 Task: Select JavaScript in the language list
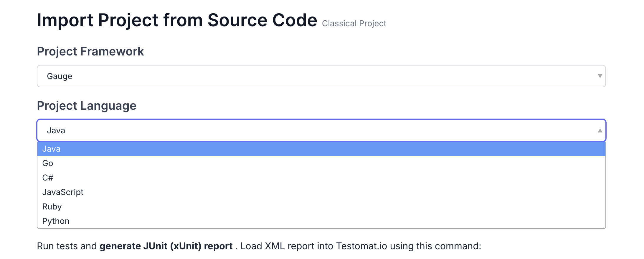coord(321,192)
